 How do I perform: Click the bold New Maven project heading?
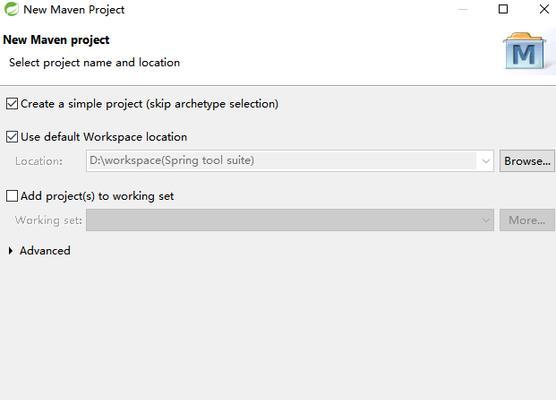pos(56,40)
